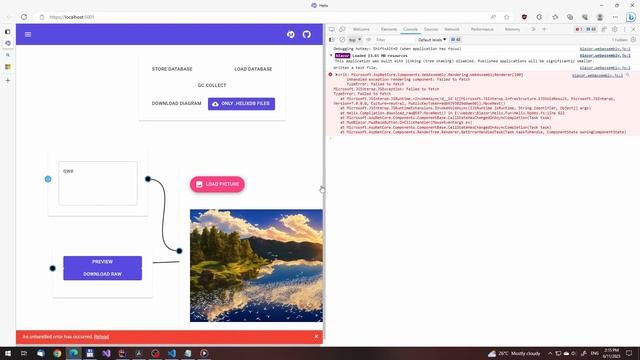Toggle DevTools inspect element icon
Viewport: 640px width, 360px height.
[332, 29]
